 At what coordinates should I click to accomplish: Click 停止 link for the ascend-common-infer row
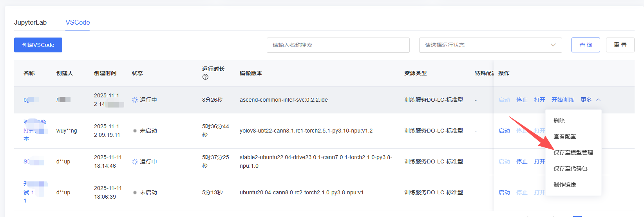pos(521,100)
